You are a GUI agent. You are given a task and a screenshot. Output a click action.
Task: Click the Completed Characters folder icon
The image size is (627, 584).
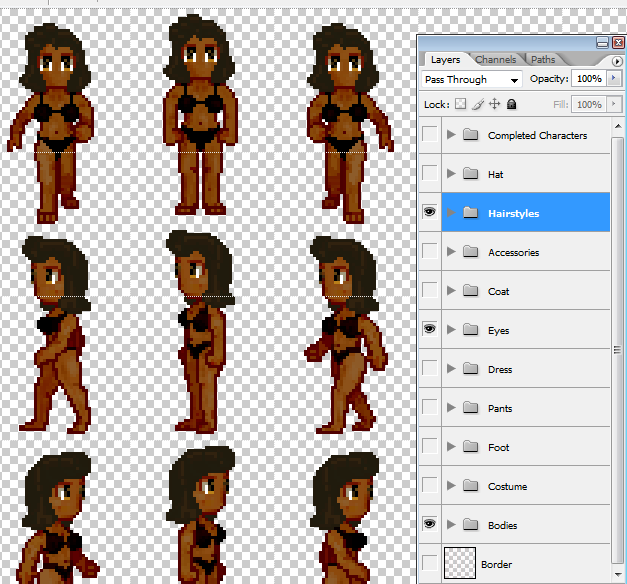(x=471, y=135)
